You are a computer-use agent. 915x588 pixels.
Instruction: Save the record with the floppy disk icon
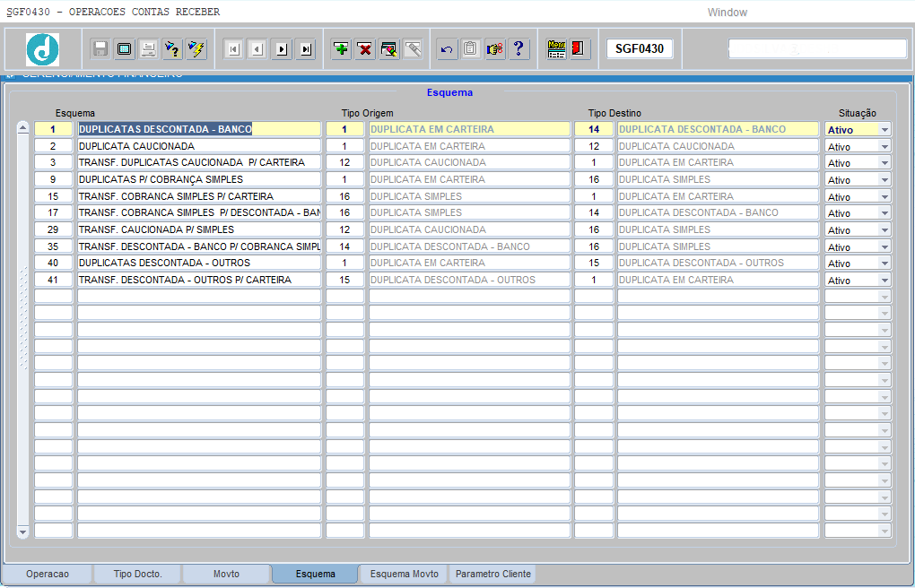pyautogui.click(x=100, y=49)
